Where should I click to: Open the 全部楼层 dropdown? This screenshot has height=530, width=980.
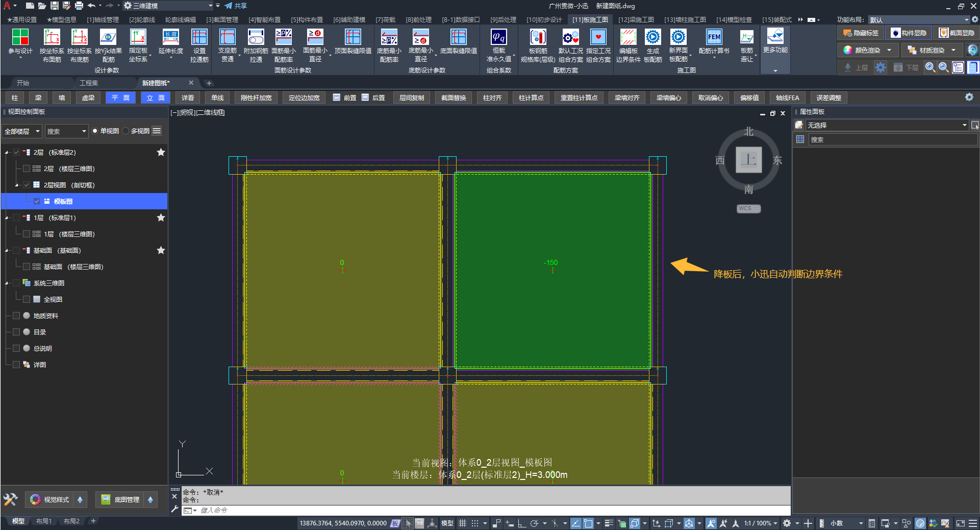[22, 131]
